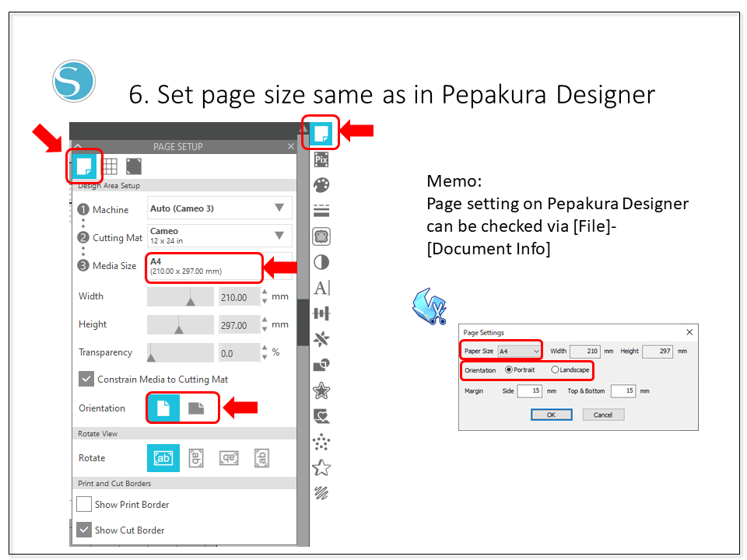
Task: Click the Pepakura Designer app icon
Action: 430,306
